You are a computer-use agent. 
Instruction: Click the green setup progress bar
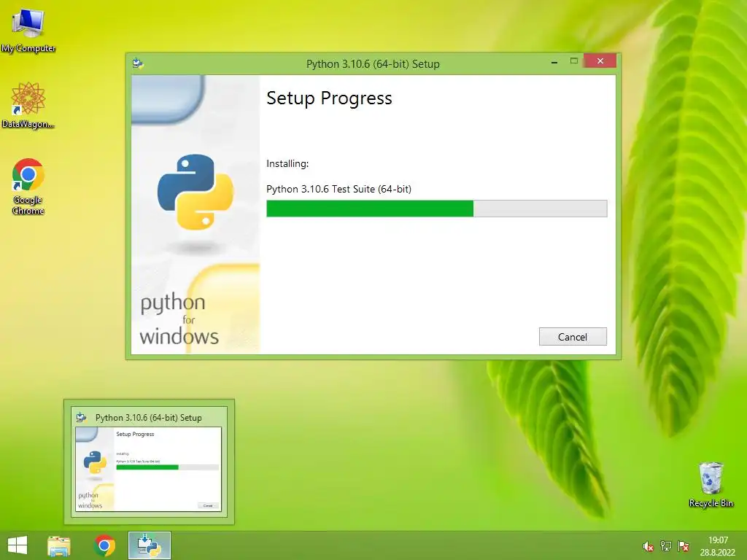(436, 209)
